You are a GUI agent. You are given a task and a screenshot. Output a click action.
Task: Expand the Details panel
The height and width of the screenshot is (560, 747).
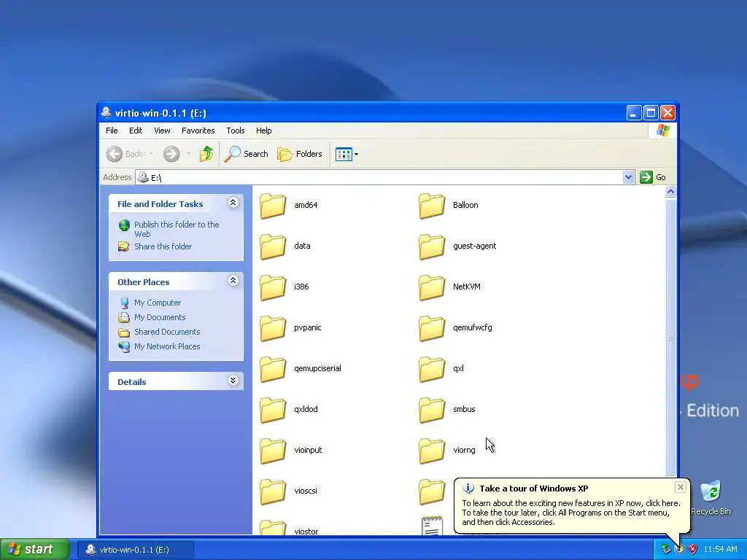[x=233, y=381]
